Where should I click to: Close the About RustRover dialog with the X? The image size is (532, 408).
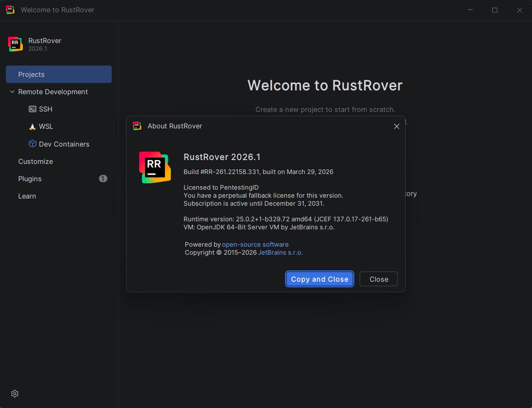[397, 126]
